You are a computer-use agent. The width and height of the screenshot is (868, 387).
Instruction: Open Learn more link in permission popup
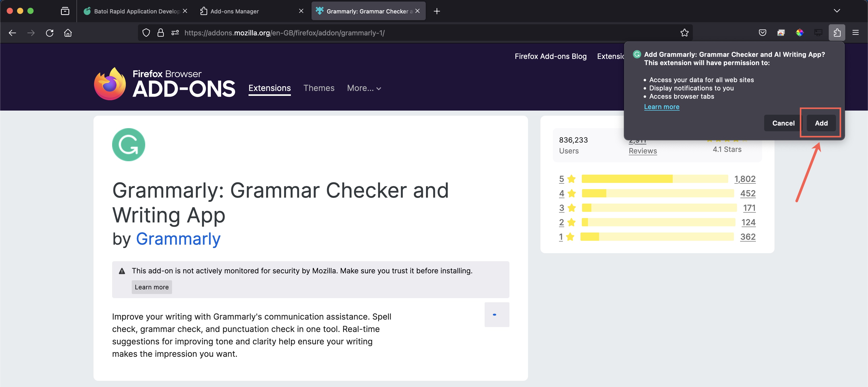click(x=661, y=106)
